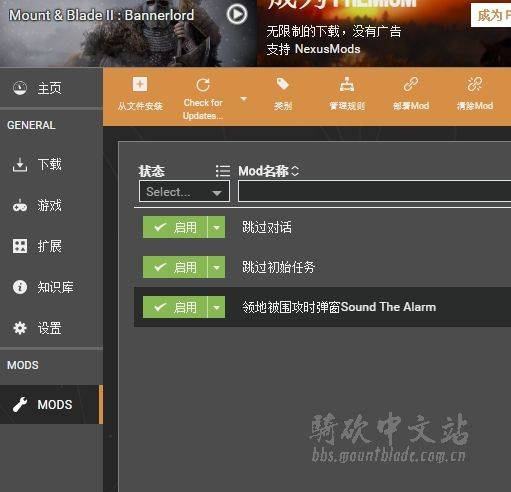Screen dimensions: 511x492
Task: Click the 部署Mod deploy link icon
Action: point(411,84)
